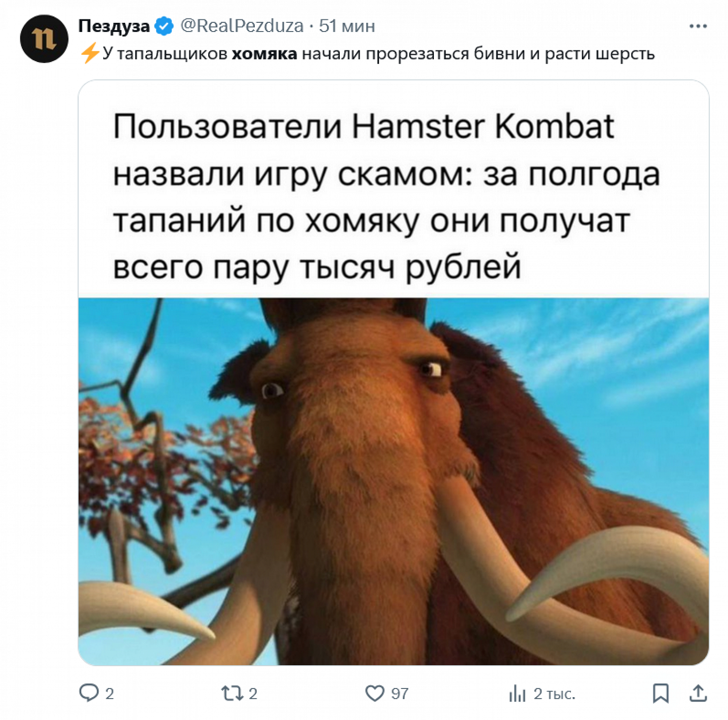Click the reply speech bubble icon

click(x=89, y=693)
